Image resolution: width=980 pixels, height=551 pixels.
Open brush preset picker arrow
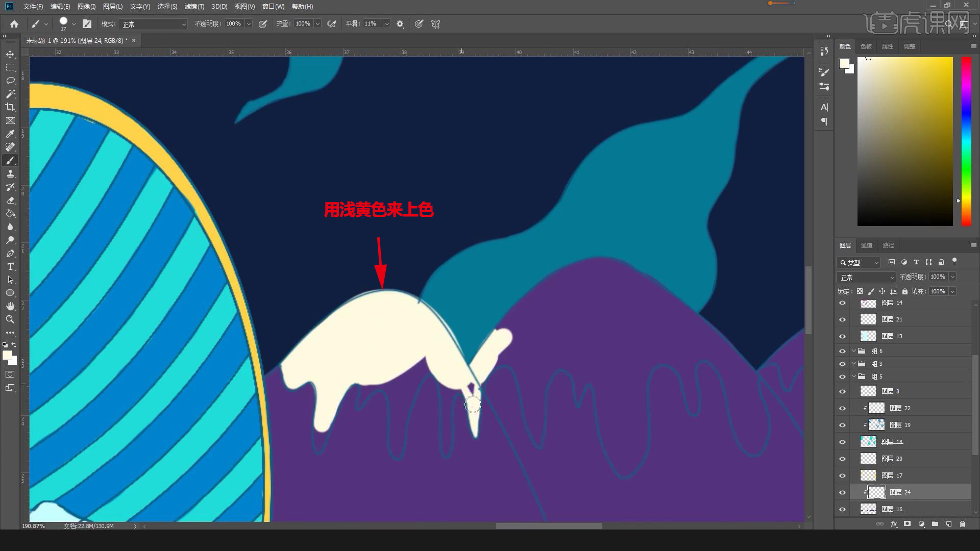pyautogui.click(x=74, y=24)
